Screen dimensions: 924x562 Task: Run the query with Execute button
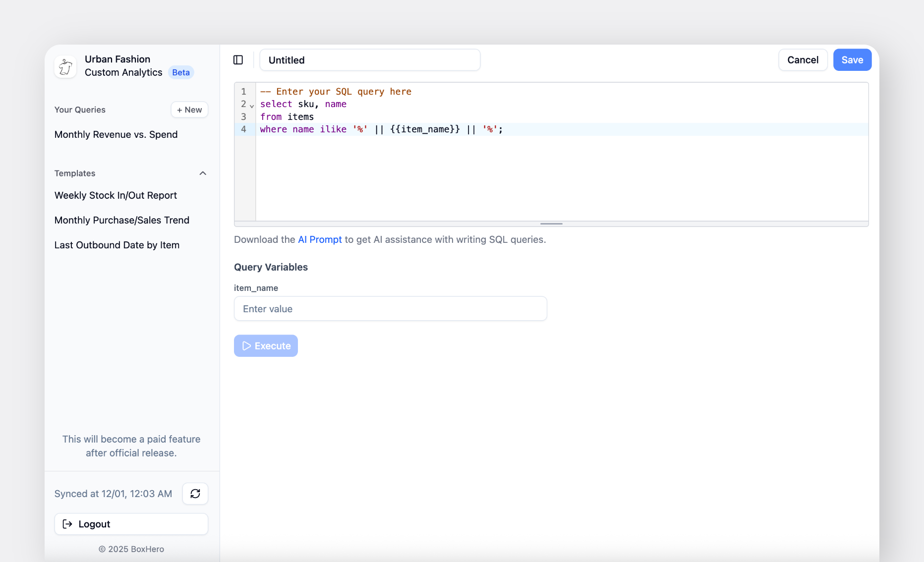click(266, 346)
